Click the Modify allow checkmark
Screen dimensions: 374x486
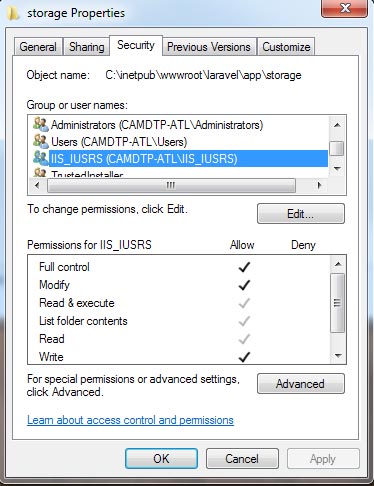[244, 285]
